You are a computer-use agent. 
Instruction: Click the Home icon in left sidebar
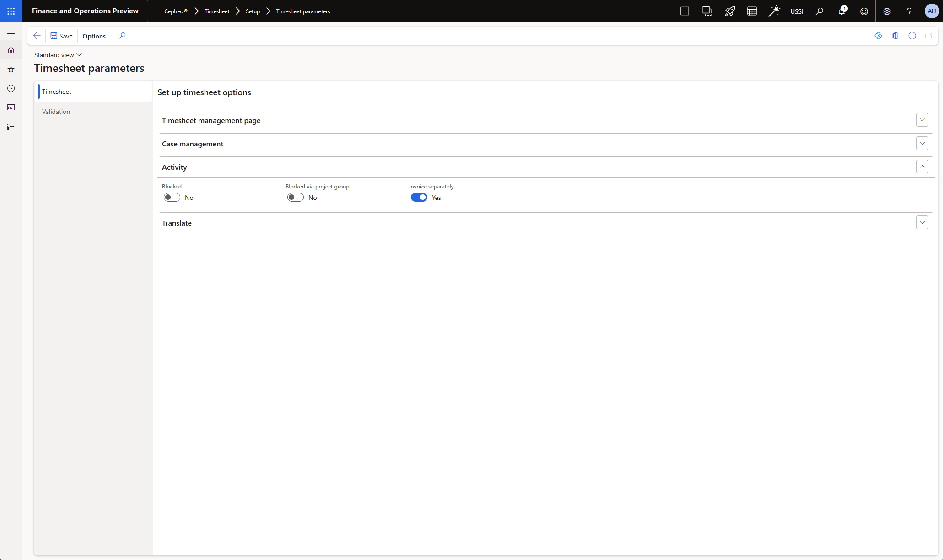11,50
